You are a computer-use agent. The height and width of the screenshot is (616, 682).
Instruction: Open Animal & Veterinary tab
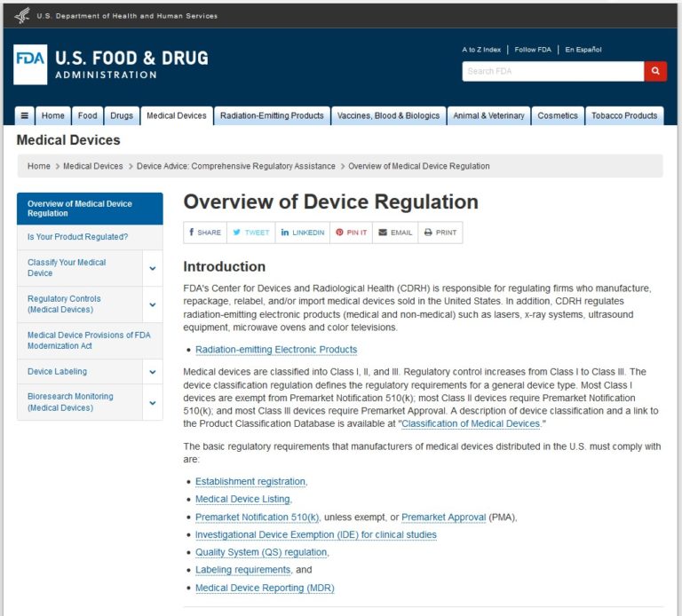489,115
